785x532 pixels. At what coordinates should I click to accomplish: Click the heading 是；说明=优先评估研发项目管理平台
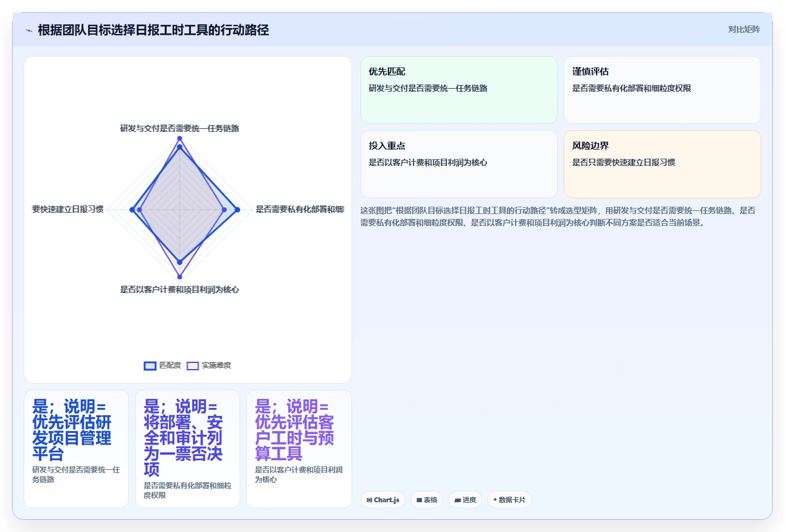72,430
